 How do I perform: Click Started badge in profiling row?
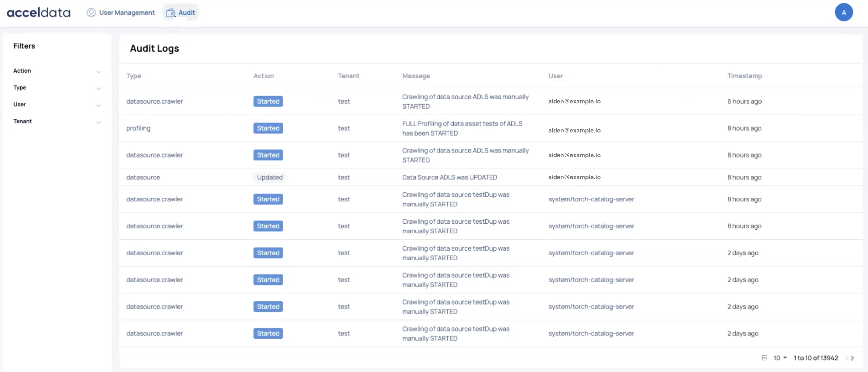pyautogui.click(x=268, y=128)
